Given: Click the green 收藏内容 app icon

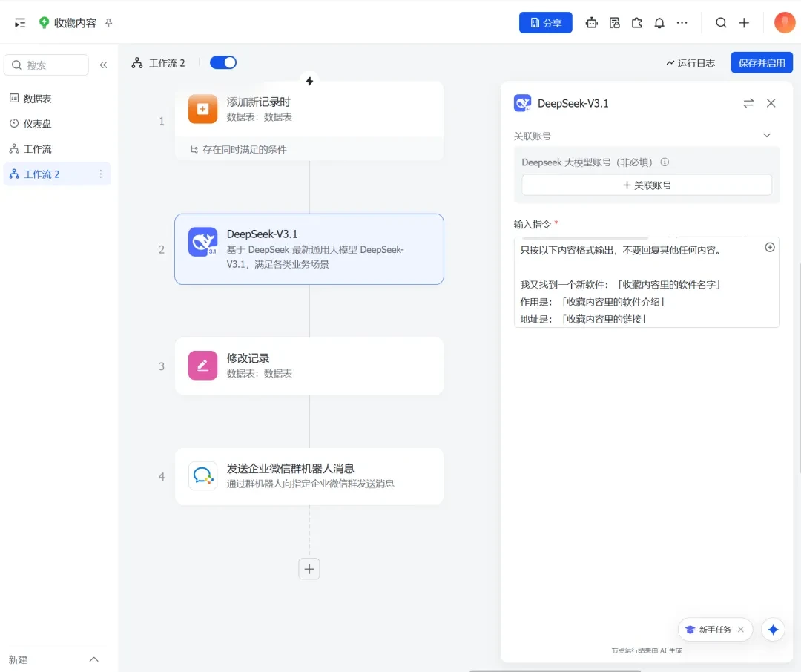Looking at the screenshot, I should [44, 22].
